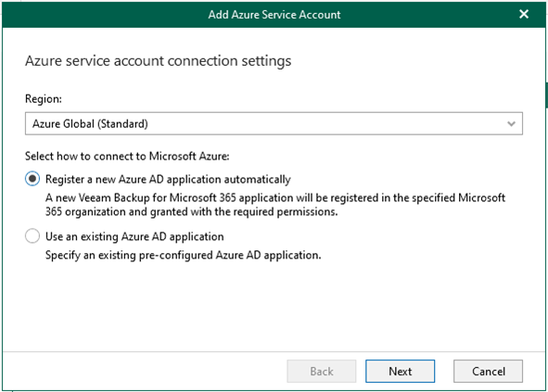Click the 'Azure service account connection settings' heading
Screen dimensions: 548x392
tap(158, 61)
